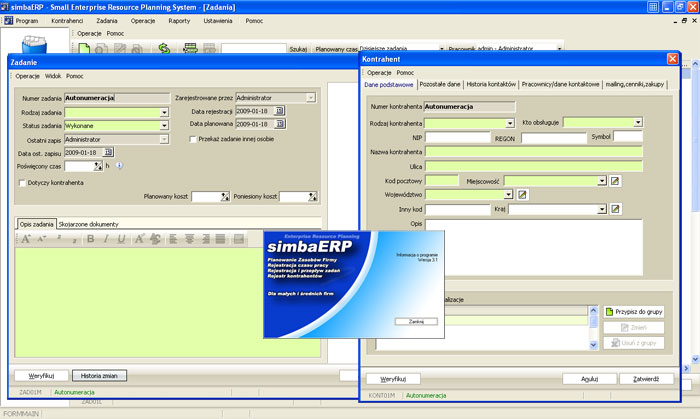The image size is (700, 419).
Task: Click the new document icon in main toolbar
Action: tap(84, 49)
